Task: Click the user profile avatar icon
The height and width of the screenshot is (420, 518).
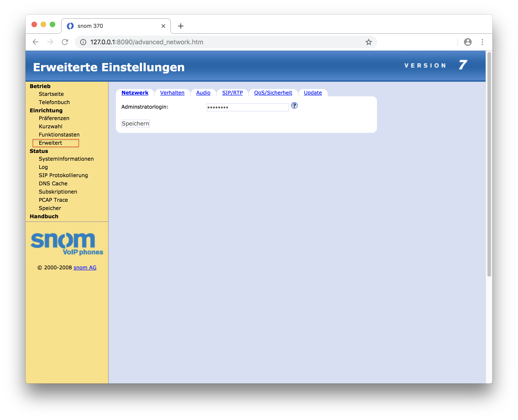Action: [x=468, y=42]
